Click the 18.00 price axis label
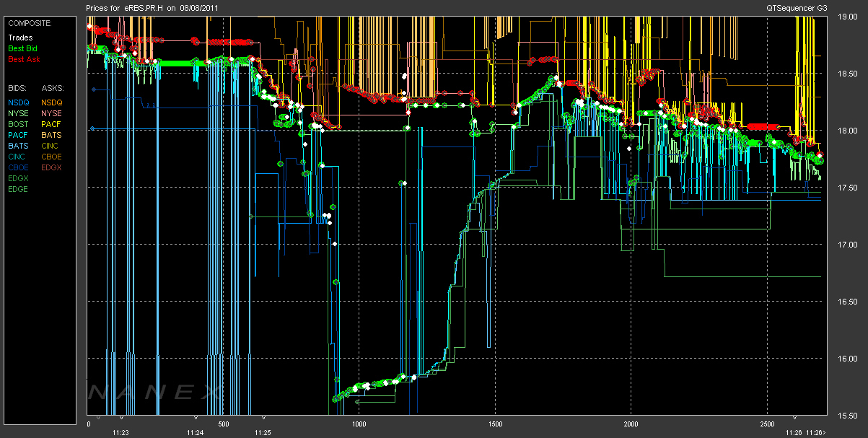The width and height of the screenshot is (868, 438). tap(847, 131)
